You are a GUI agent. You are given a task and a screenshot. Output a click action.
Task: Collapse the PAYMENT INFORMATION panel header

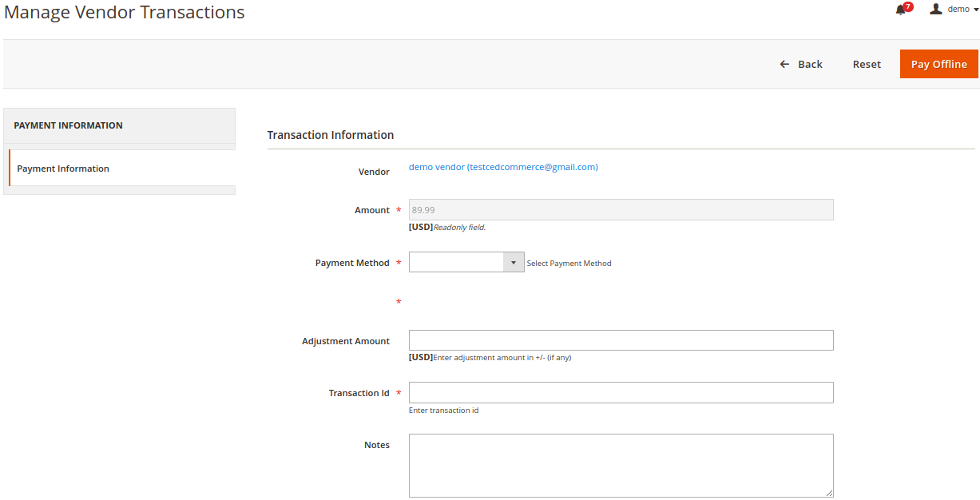coord(120,125)
